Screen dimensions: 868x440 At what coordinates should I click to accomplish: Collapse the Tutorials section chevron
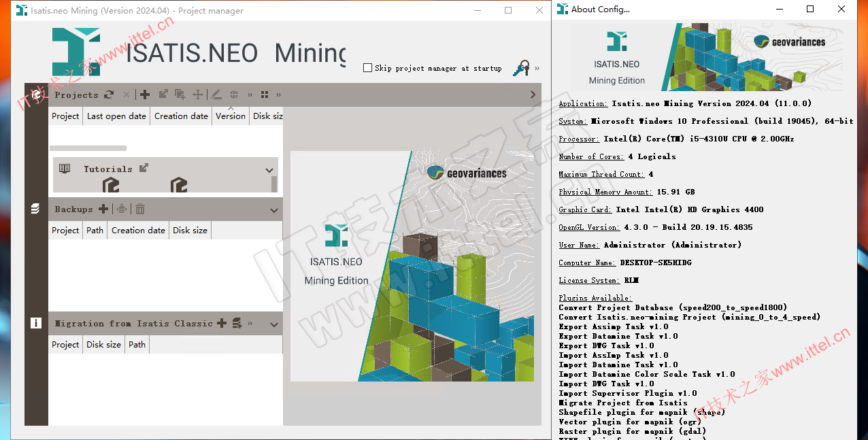click(269, 170)
